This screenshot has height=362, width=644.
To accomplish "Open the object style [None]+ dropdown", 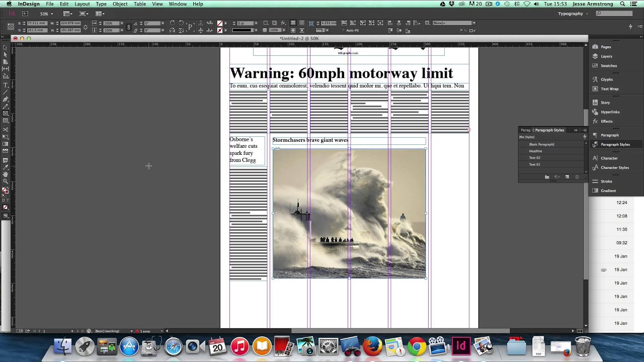I will tap(473, 23).
